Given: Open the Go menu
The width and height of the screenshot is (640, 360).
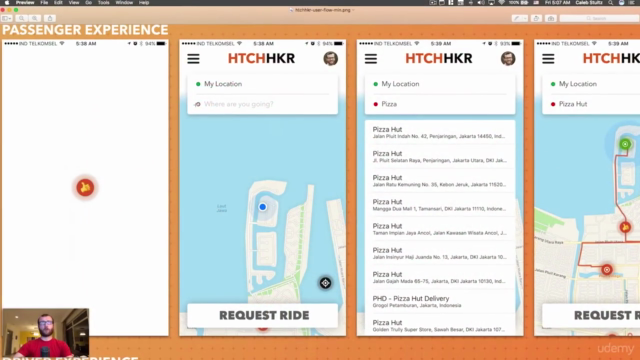Looking at the screenshot, I should (x=89, y=2).
